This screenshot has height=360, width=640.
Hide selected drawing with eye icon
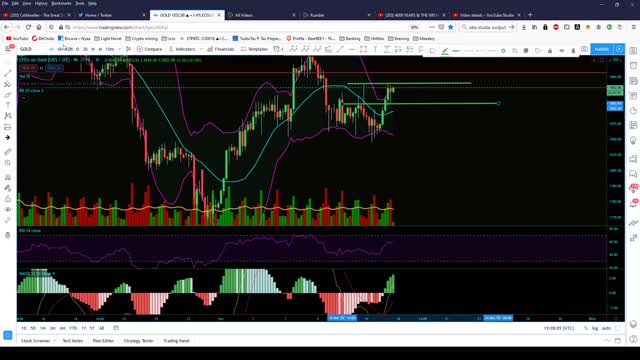(562, 51)
